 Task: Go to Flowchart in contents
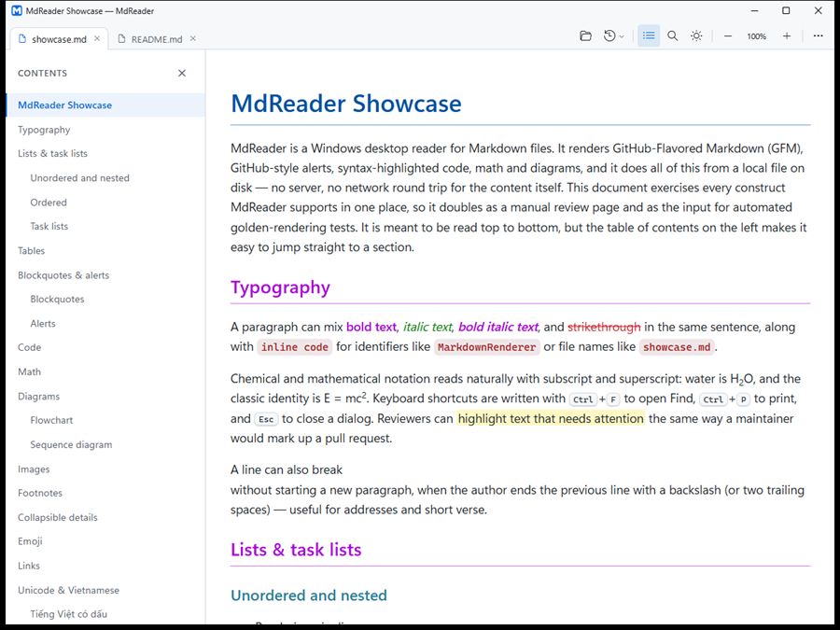click(x=105, y=420)
